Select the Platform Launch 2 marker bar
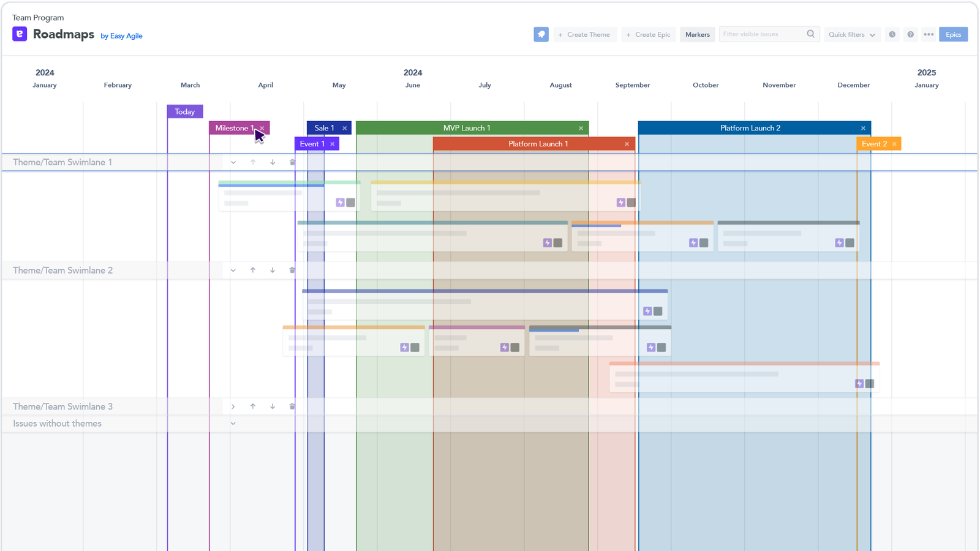The width and height of the screenshot is (980, 551). [755, 128]
